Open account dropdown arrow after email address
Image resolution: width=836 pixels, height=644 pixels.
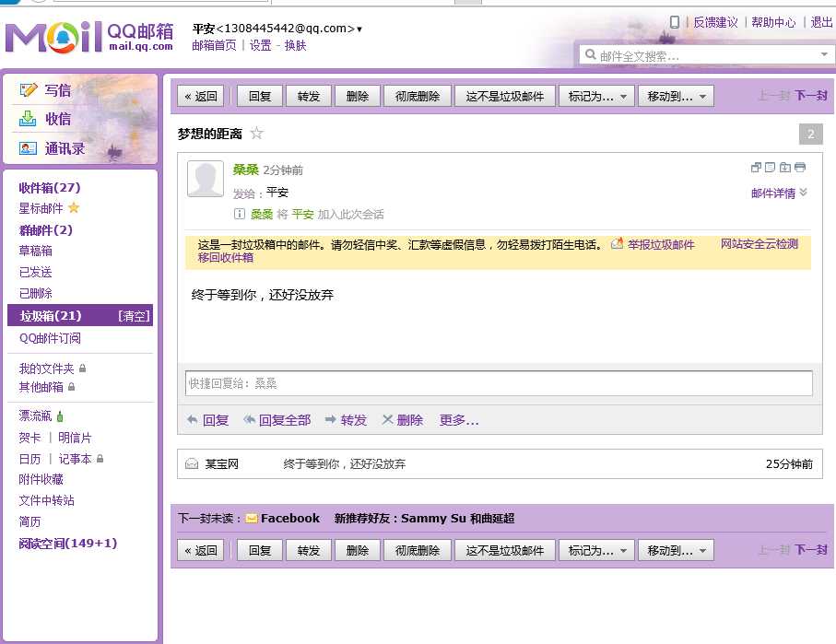[x=359, y=29]
